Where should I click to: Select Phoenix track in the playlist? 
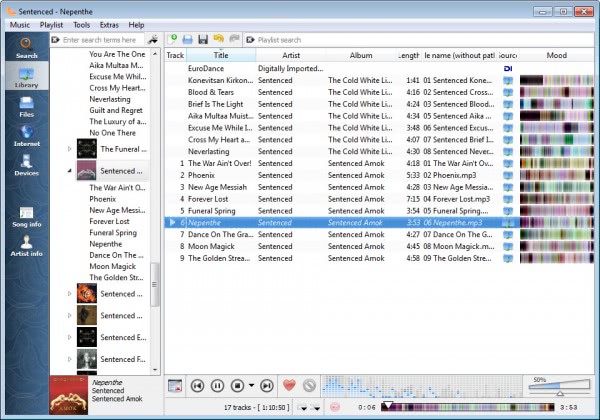coord(380,175)
